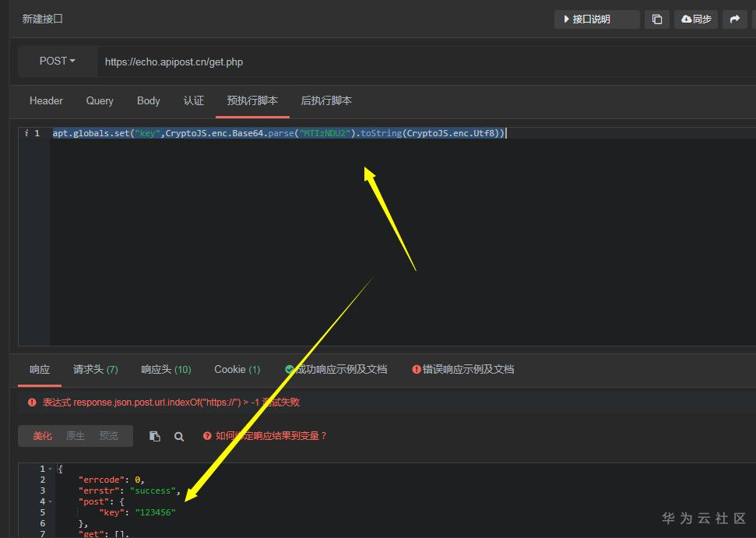The width and height of the screenshot is (756, 538).
Task: Open the 响应头 (10) tab
Action: click(x=166, y=369)
